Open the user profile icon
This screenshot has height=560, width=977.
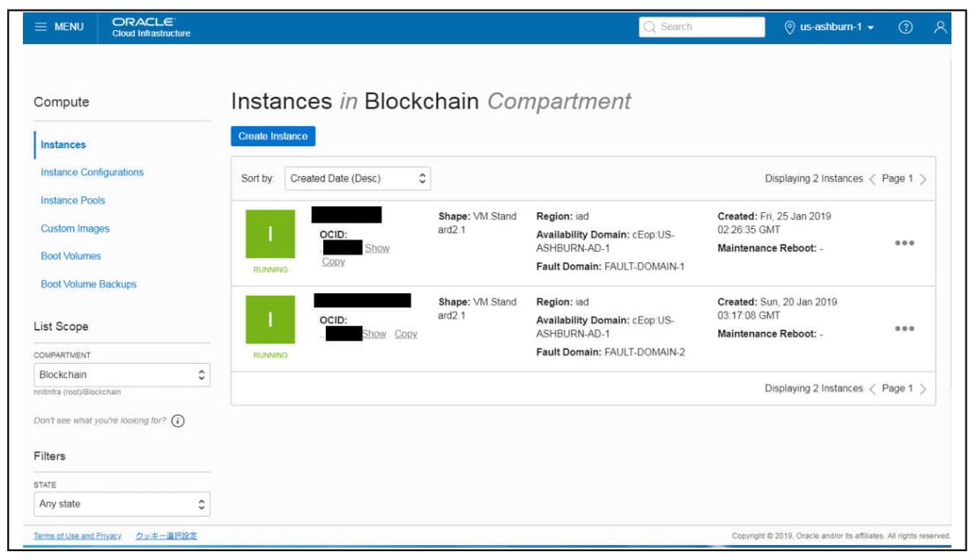(x=940, y=26)
